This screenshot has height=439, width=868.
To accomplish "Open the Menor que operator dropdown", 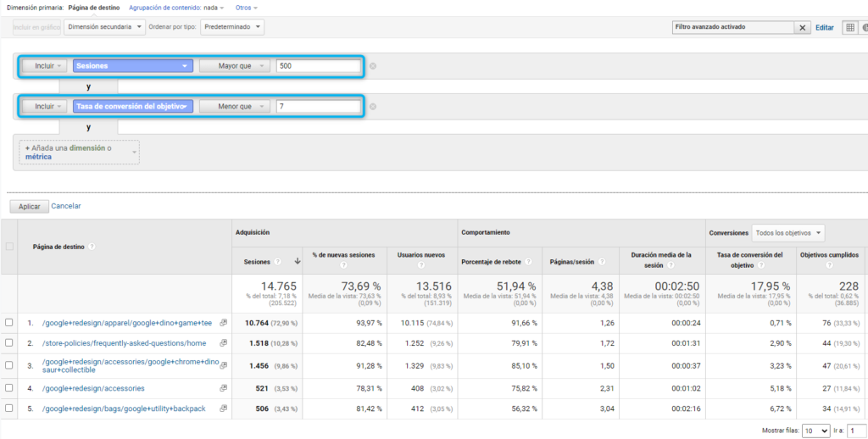I will pos(235,106).
